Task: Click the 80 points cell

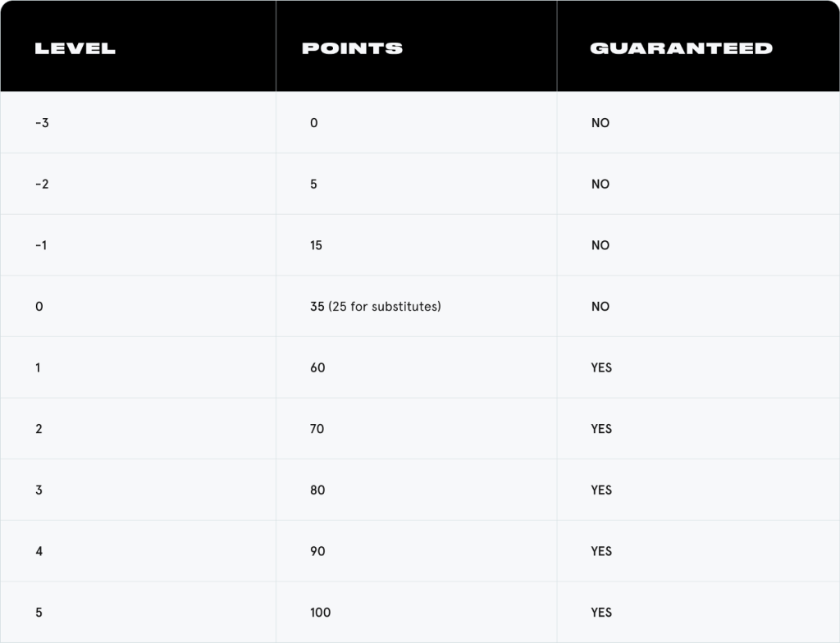Action: click(317, 490)
